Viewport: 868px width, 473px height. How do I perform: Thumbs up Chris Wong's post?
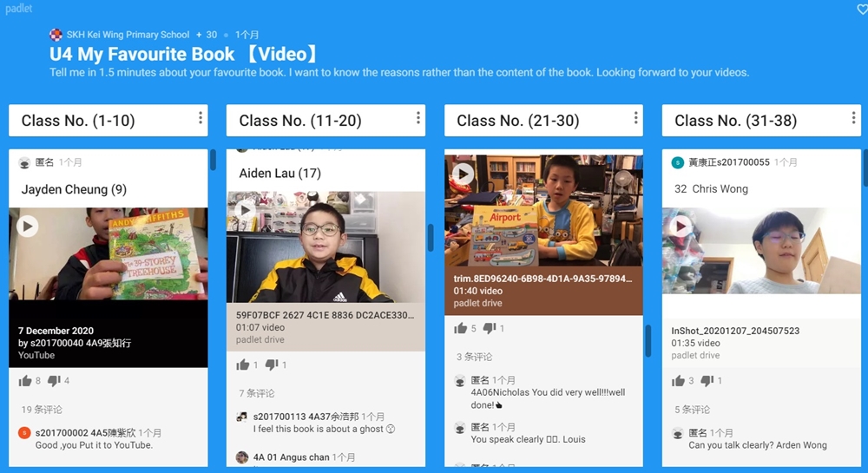678,381
